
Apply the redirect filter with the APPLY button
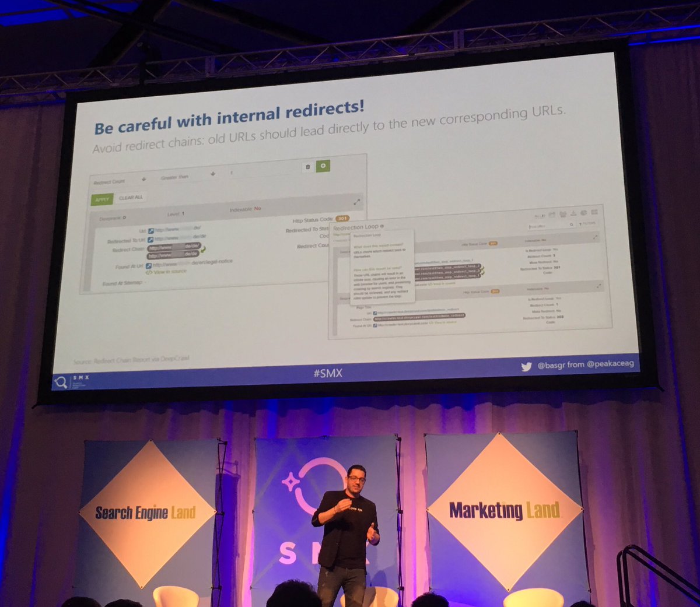pyautogui.click(x=103, y=199)
